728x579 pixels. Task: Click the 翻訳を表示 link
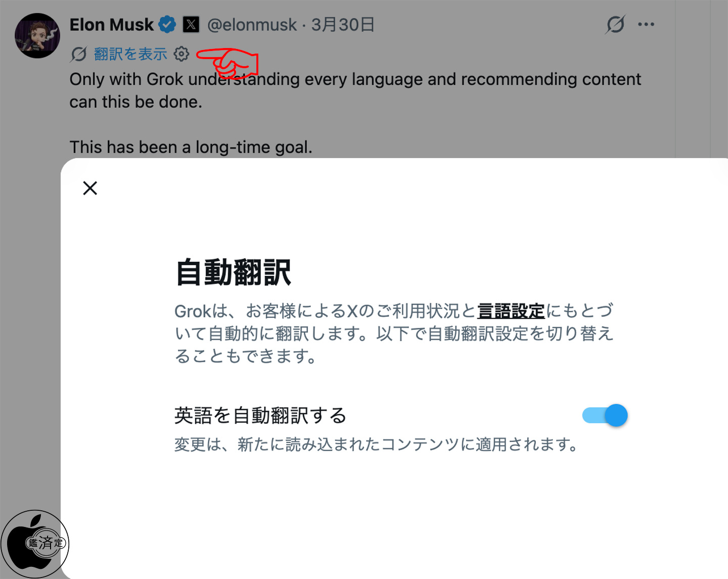pos(130,54)
